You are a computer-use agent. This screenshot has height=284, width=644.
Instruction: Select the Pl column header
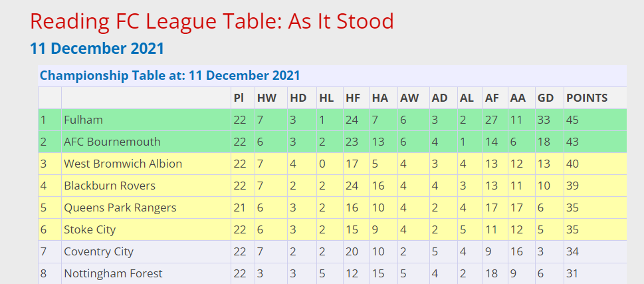(238, 98)
